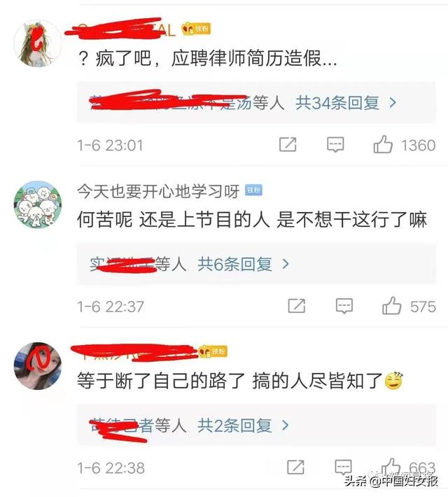Screen dimensions: 448x497
Task: Tap the blue 铁粉 badge next to 今天也要开心地学习呀
Action: [x=253, y=190]
